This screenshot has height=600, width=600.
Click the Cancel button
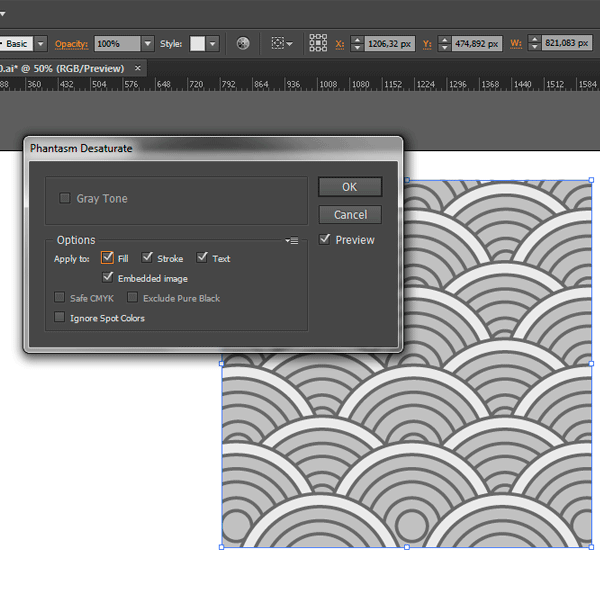pos(350,215)
